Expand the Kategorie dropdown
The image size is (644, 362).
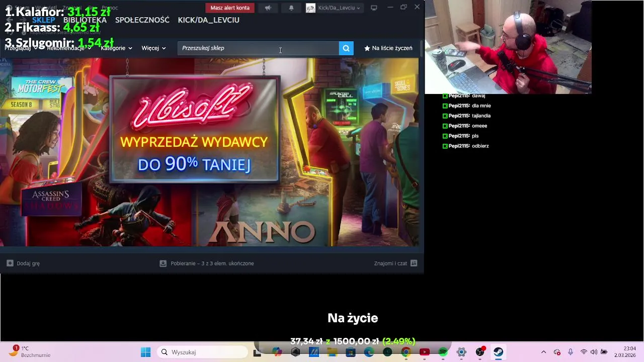pos(116,48)
